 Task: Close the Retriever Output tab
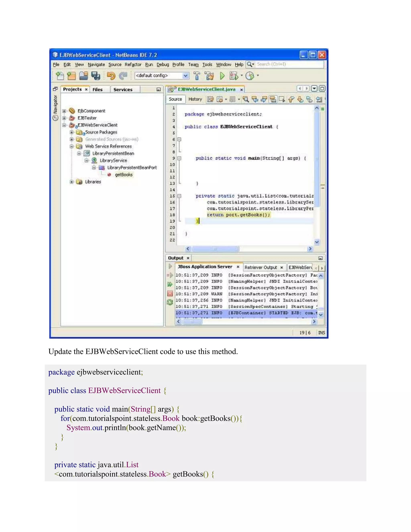pyautogui.click(x=282, y=267)
